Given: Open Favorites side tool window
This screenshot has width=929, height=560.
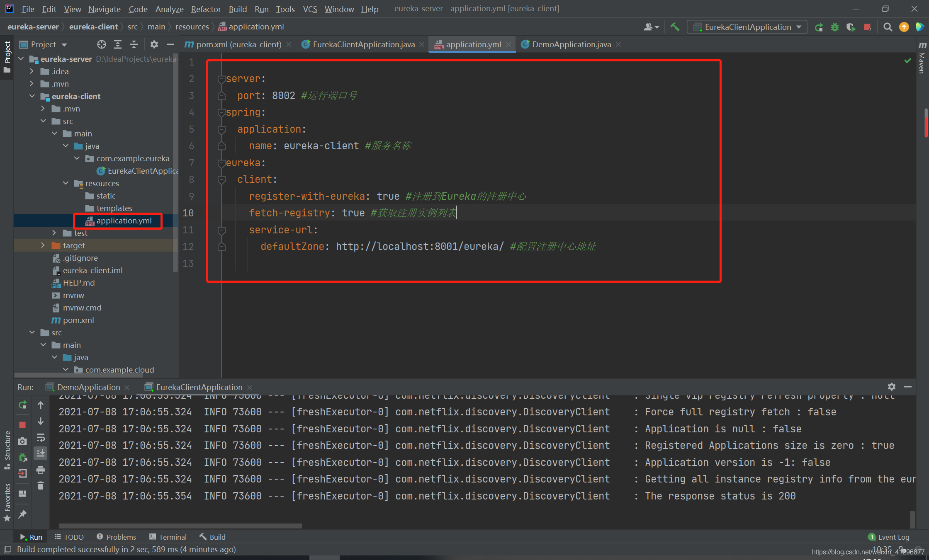Looking at the screenshot, I should pyautogui.click(x=7, y=502).
